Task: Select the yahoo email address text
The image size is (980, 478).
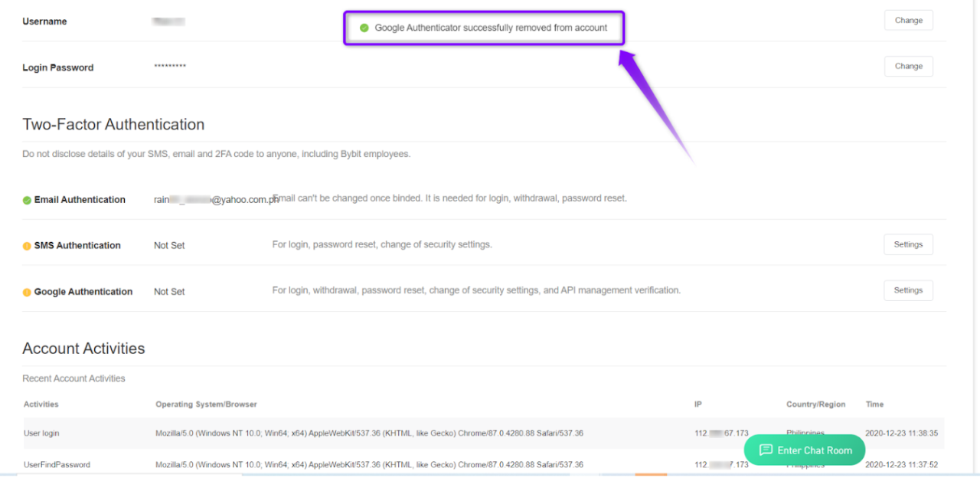Action: (216, 200)
